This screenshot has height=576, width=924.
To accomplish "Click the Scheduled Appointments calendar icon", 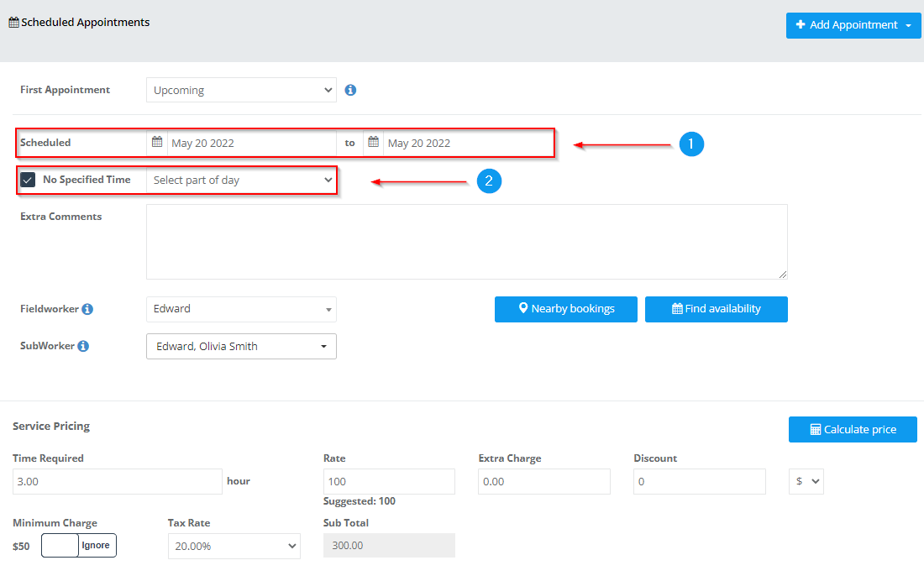I will tap(13, 23).
